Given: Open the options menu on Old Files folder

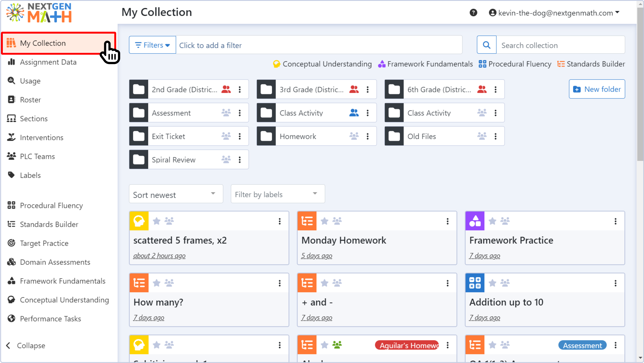Looking at the screenshot, I should coord(496,136).
